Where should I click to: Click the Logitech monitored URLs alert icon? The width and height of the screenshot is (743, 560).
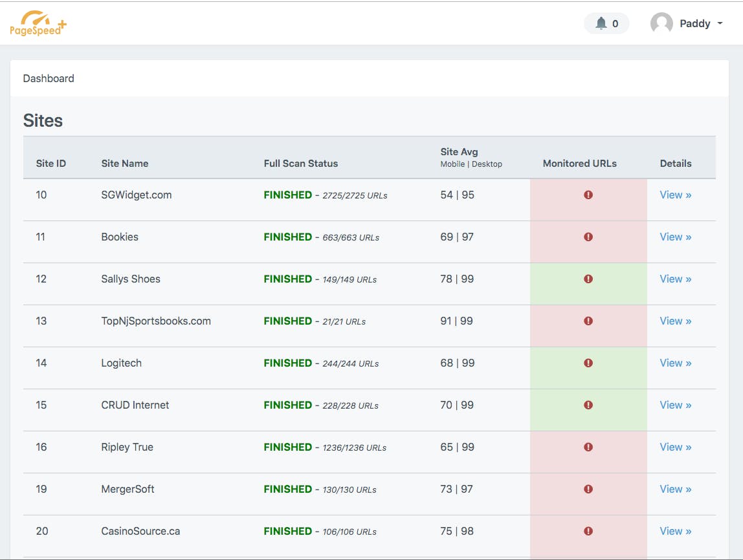pos(588,363)
